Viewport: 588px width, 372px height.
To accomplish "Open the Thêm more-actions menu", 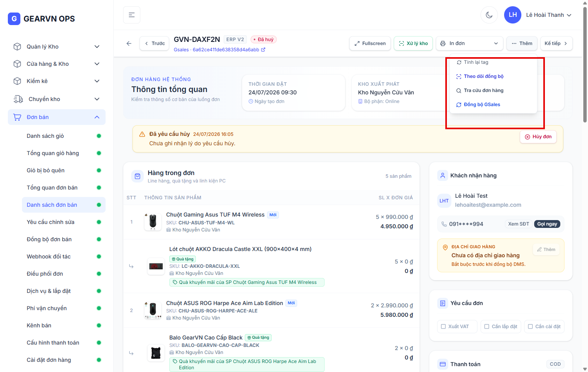I will [x=522, y=43].
